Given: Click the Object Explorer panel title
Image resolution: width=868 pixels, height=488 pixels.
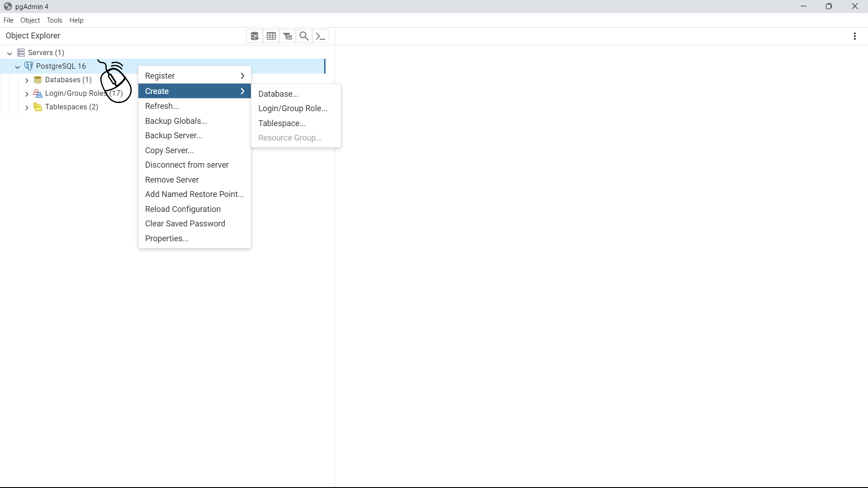Looking at the screenshot, I should pyautogui.click(x=33, y=36).
